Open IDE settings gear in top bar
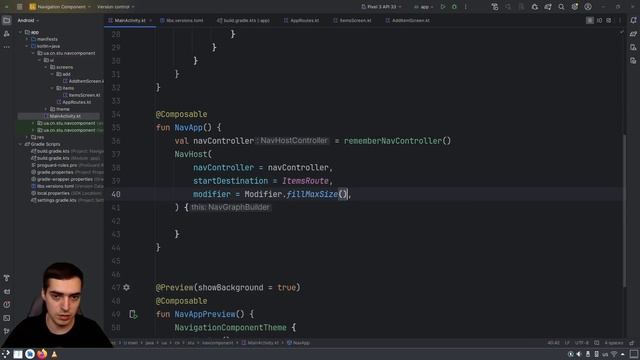Viewport: 640px width, 360px height. click(x=575, y=7)
